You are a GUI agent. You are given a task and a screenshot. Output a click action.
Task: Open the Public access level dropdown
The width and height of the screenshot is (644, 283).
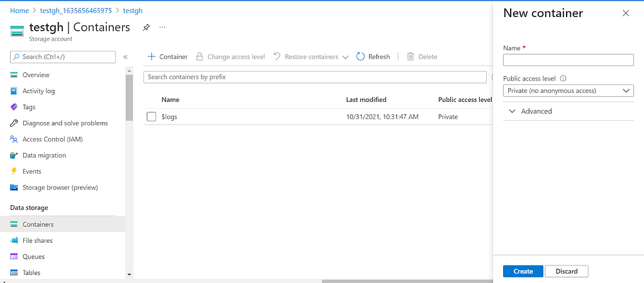pos(569,91)
